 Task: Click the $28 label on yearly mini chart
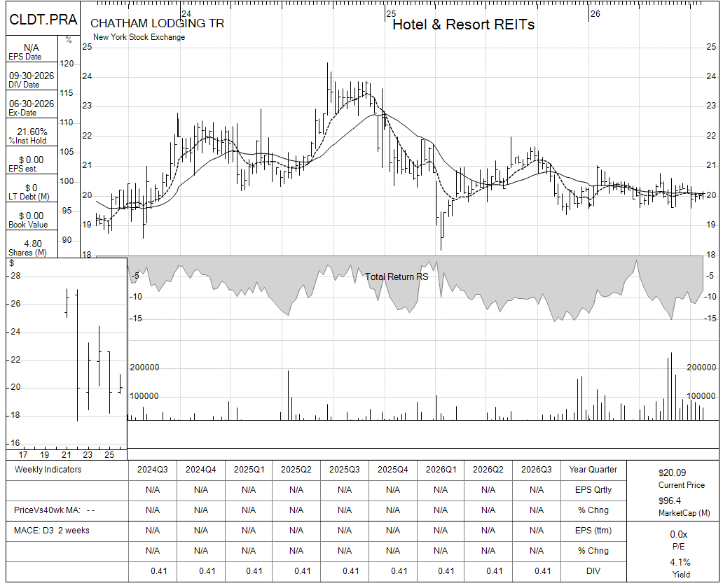pyautogui.click(x=15, y=276)
